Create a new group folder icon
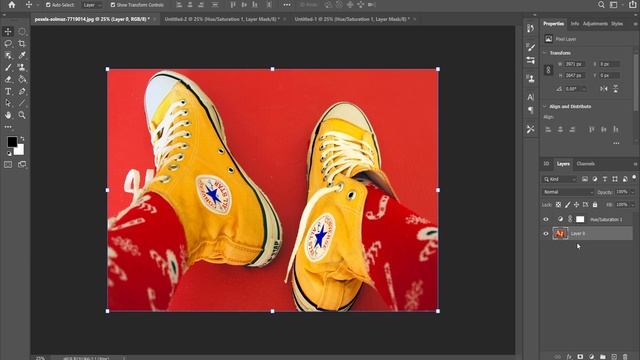This screenshot has width=640, height=360. [x=602, y=356]
